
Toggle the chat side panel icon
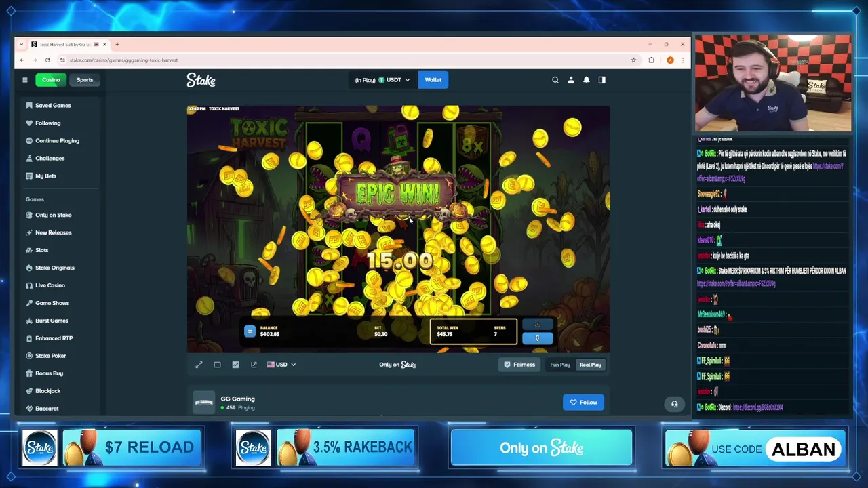click(602, 80)
